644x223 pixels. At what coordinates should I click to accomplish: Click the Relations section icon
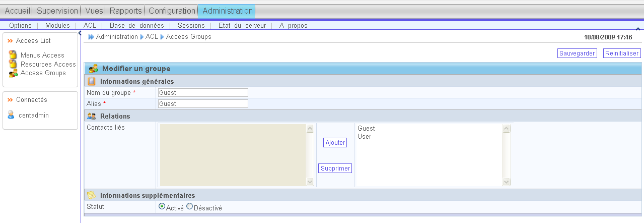92,116
